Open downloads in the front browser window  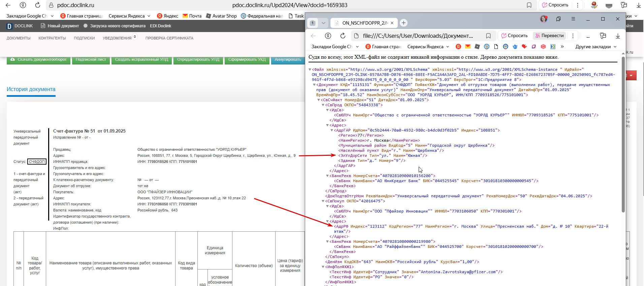[x=618, y=36]
